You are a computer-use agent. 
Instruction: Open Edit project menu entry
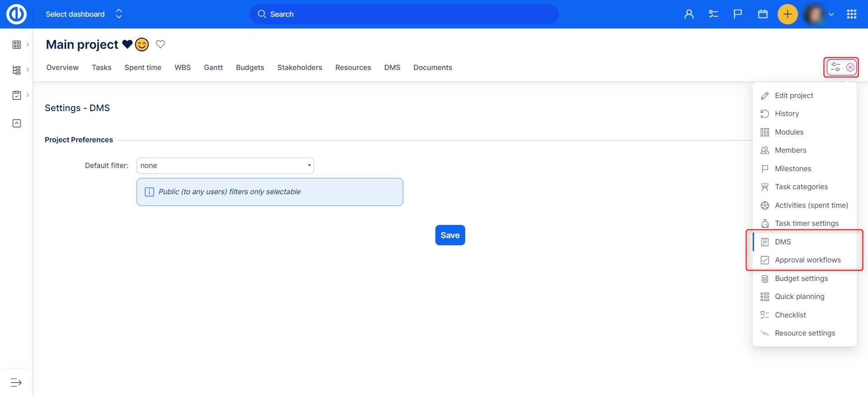coord(793,96)
